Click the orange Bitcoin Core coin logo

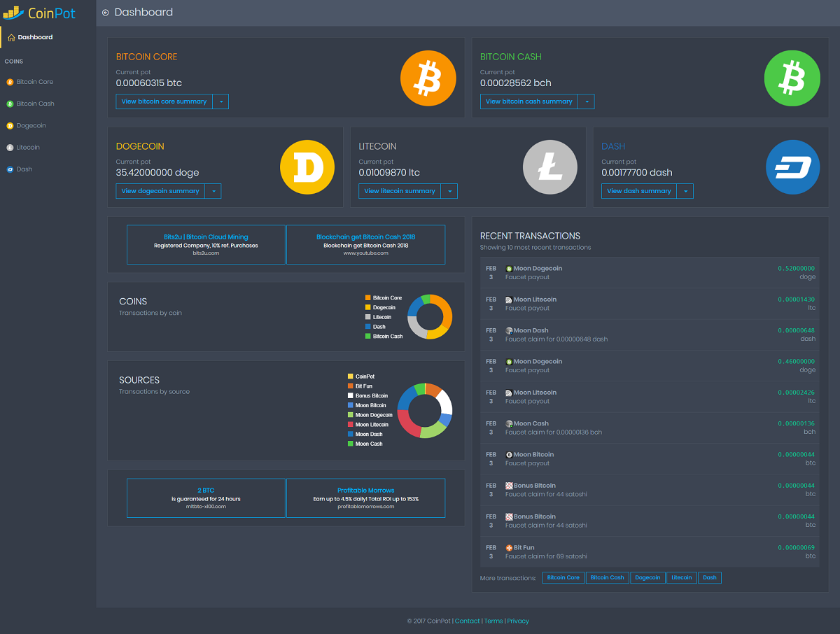[x=428, y=78]
